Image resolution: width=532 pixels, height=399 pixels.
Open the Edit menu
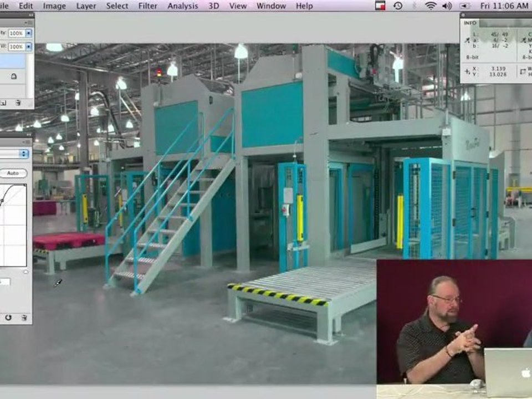[x=26, y=6]
